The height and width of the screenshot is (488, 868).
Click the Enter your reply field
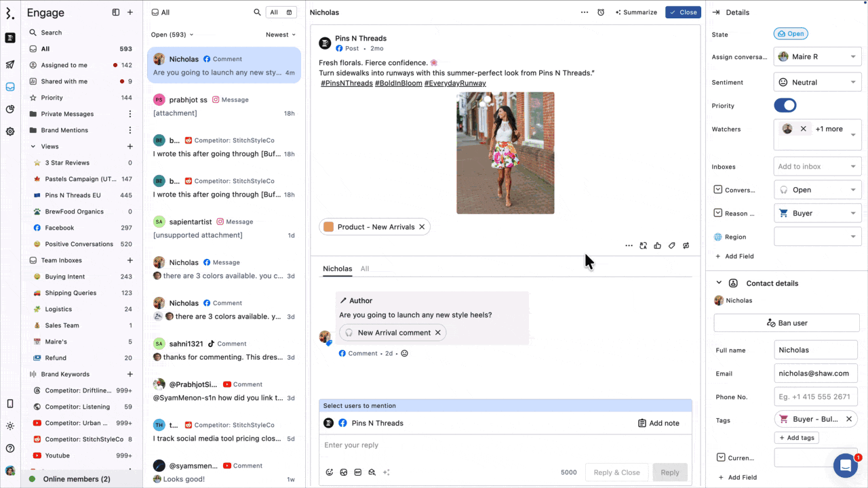click(x=505, y=445)
